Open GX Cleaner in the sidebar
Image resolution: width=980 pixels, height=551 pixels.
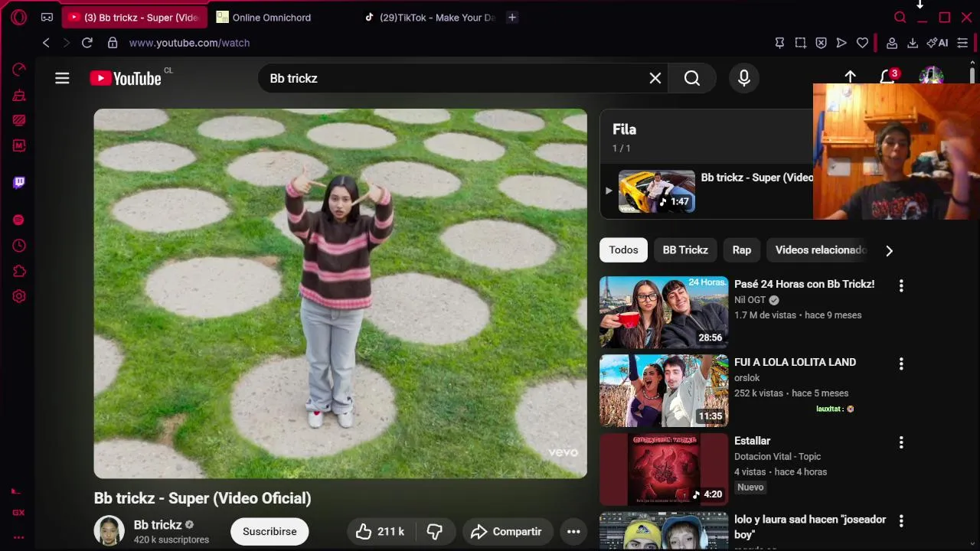coord(19,95)
